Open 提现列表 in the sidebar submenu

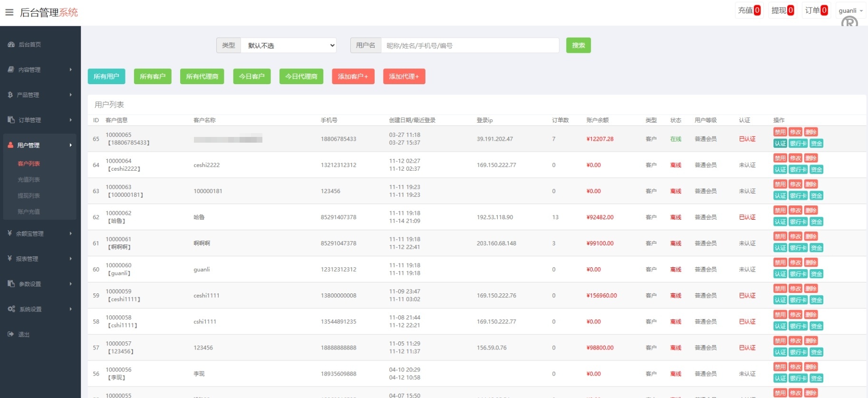coord(29,196)
